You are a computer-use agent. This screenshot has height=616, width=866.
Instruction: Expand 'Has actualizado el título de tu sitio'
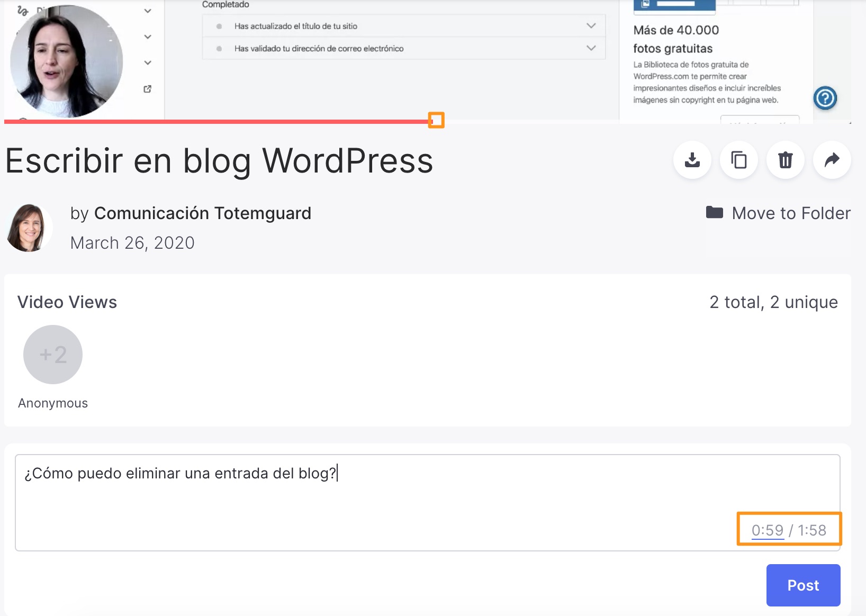(591, 26)
